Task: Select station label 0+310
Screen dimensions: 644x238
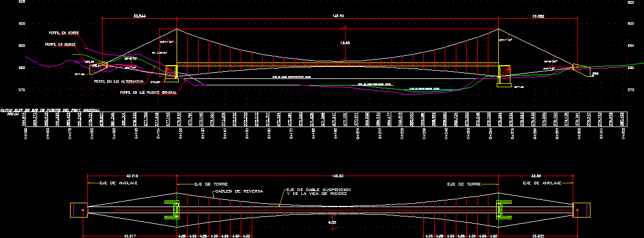Action: pos(602,134)
